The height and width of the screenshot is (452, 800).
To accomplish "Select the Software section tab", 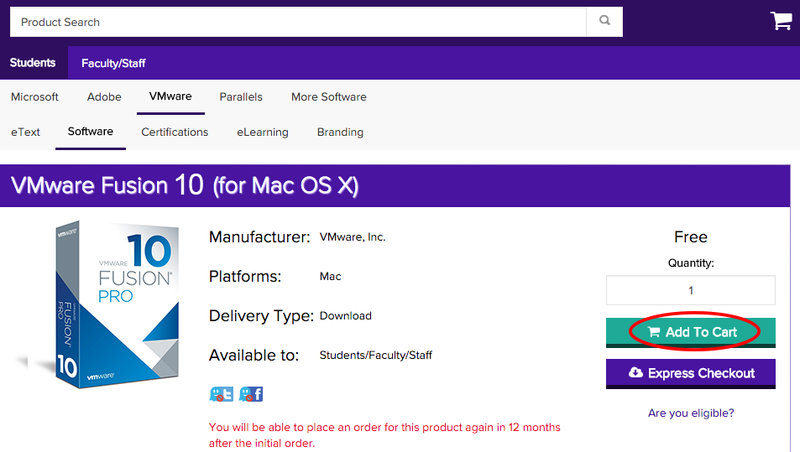I will pos(90,132).
